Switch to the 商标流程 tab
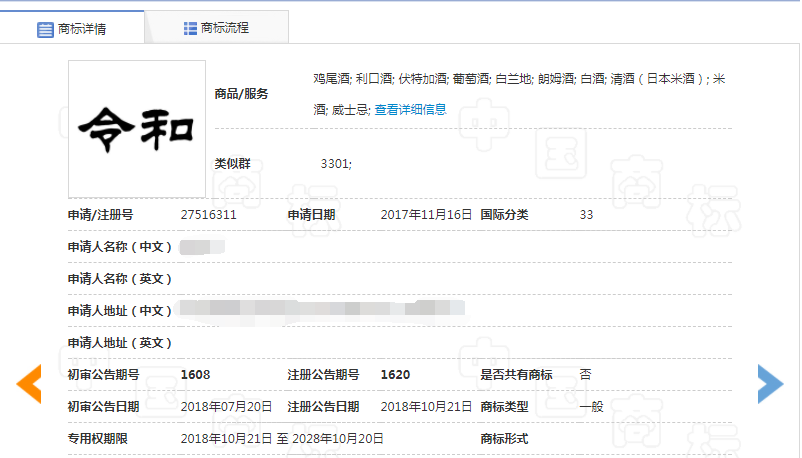The height and width of the screenshot is (458, 802). click(x=217, y=28)
